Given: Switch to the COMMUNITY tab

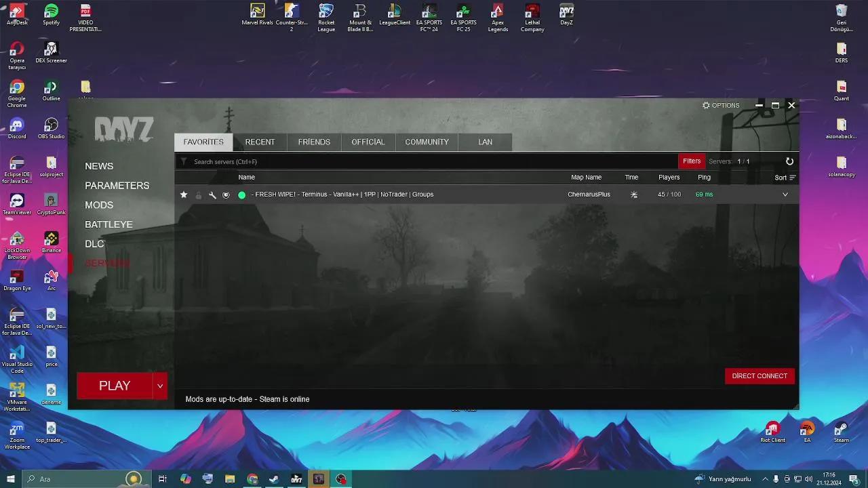Looking at the screenshot, I should pos(427,142).
